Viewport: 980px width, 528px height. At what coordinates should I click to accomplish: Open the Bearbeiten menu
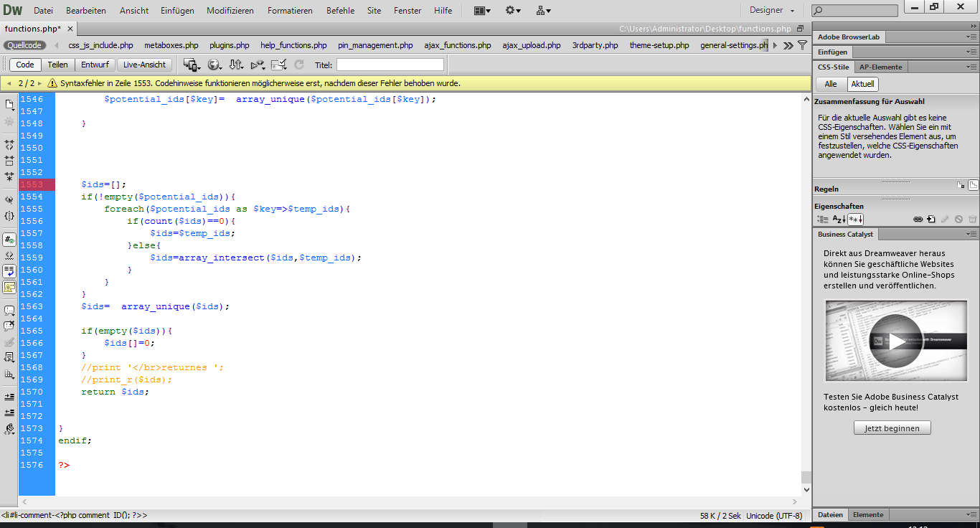86,11
